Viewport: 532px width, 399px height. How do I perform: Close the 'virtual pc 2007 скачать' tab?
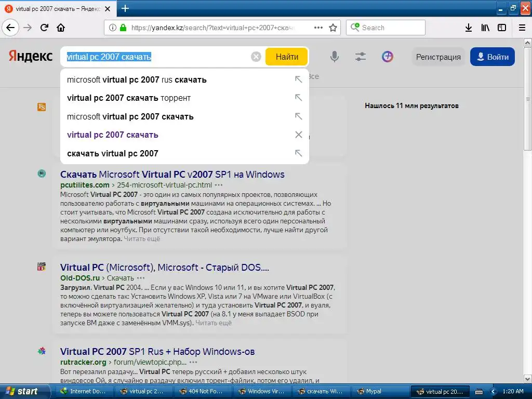(108, 9)
